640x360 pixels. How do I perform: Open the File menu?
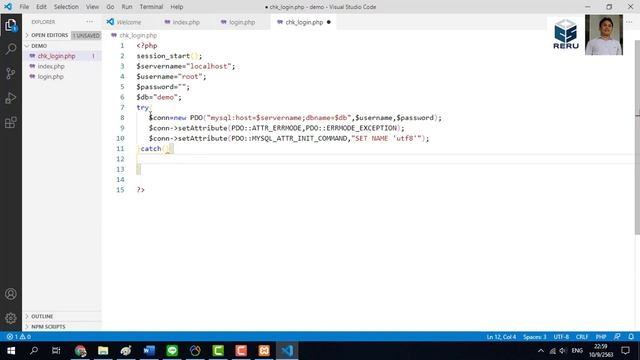click(24, 7)
